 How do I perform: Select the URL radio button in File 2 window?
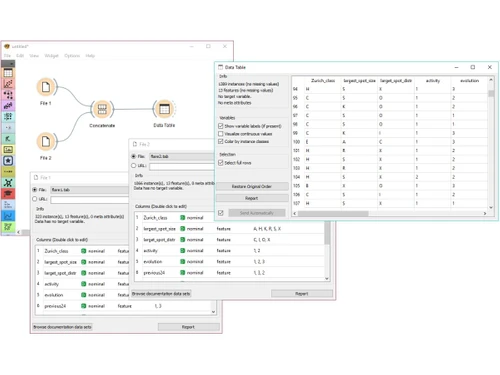point(134,166)
